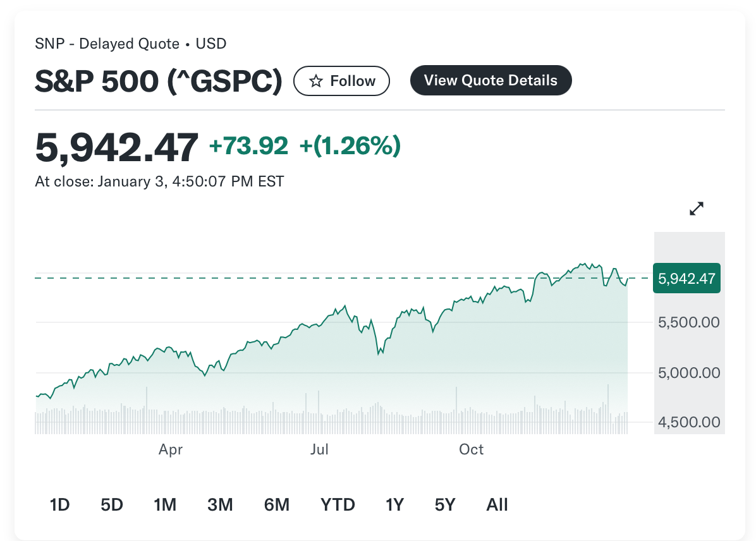Screen dimensions: 756x541
Task: Switch chart to 3M range
Action: coord(220,504)
